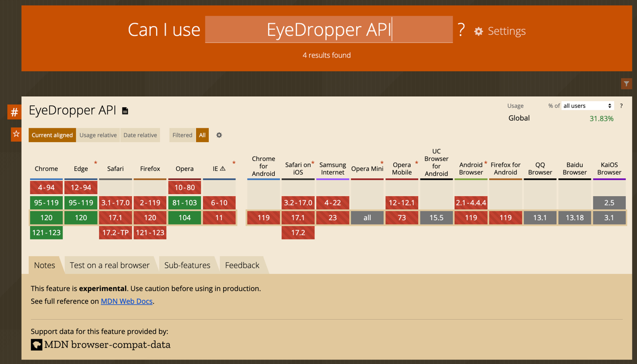Click the Opera Mini column header
This screenshot has height=364, width=637.
(367, 169)
